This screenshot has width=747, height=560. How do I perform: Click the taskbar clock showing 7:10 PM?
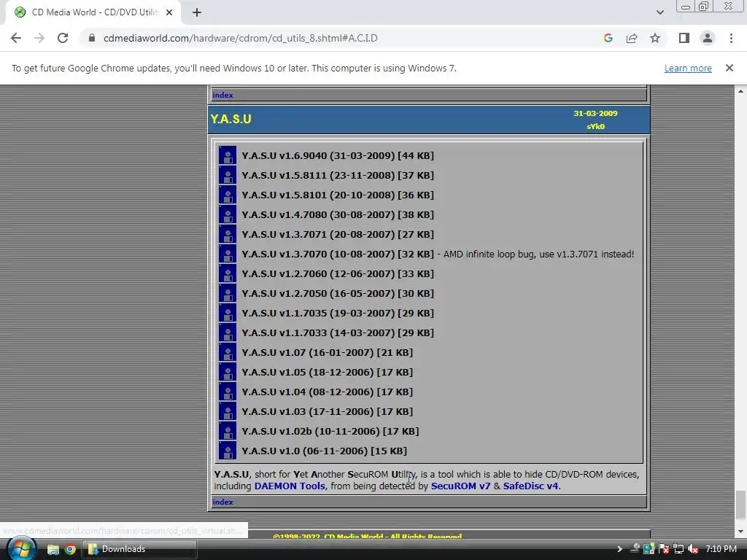point(721,549)
